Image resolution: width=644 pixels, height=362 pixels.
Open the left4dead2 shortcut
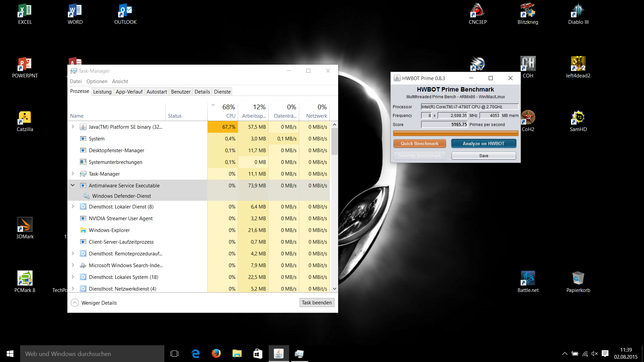point(578,68)
